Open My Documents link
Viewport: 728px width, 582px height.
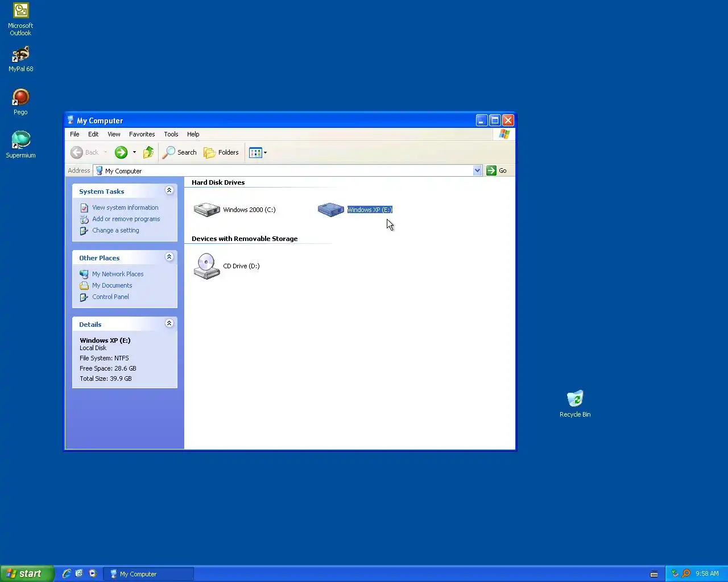tap(112, 285)
